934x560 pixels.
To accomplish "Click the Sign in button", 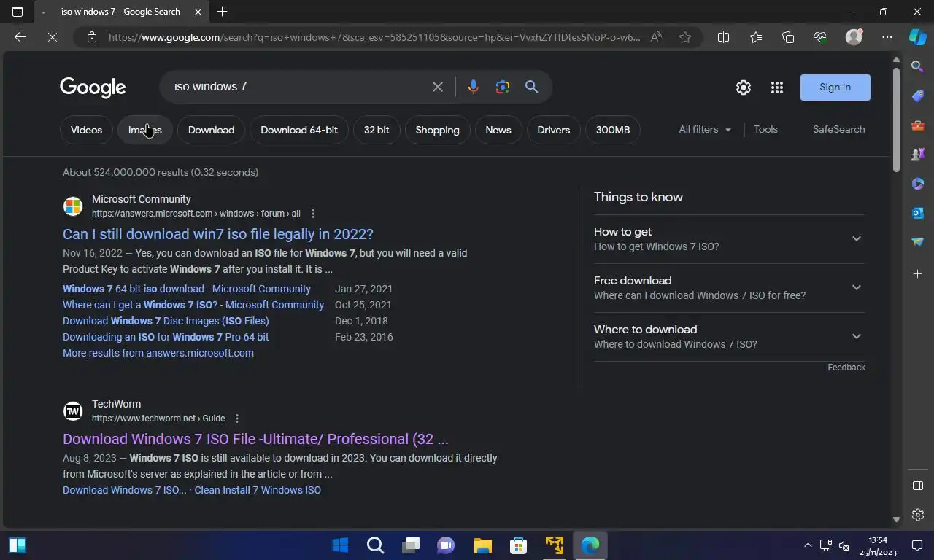I will click(835, 87).
